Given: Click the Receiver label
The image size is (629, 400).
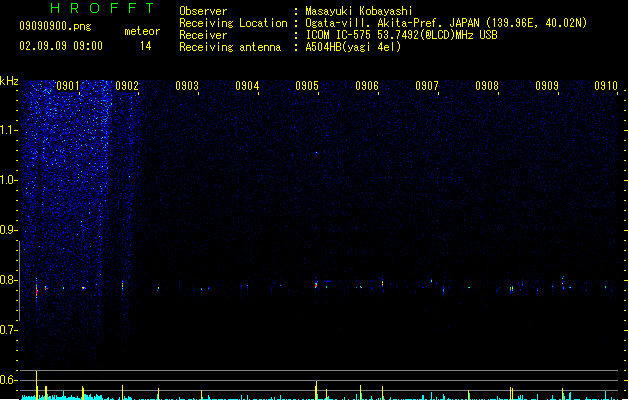Looking at the screenshot, I should (203, 35).
